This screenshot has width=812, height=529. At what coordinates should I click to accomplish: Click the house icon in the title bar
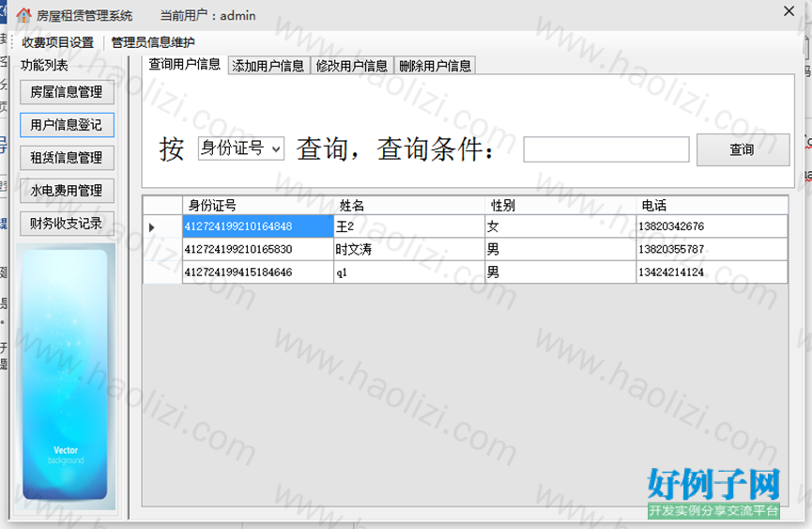(x=23, y=16)
